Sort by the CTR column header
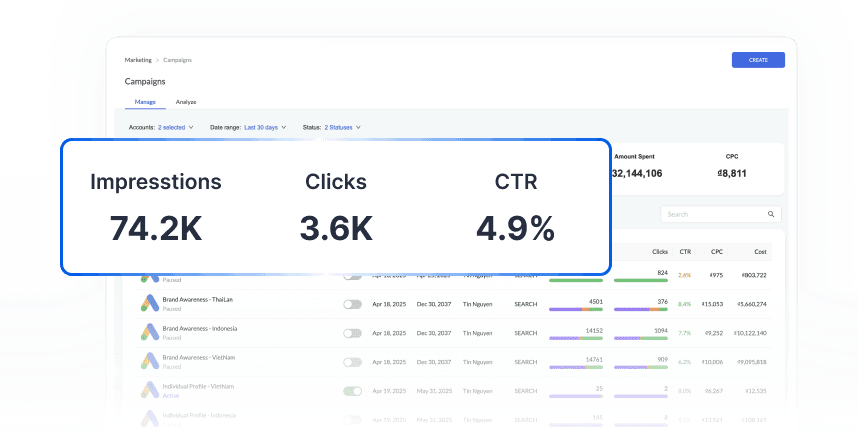 pos(685,252)
